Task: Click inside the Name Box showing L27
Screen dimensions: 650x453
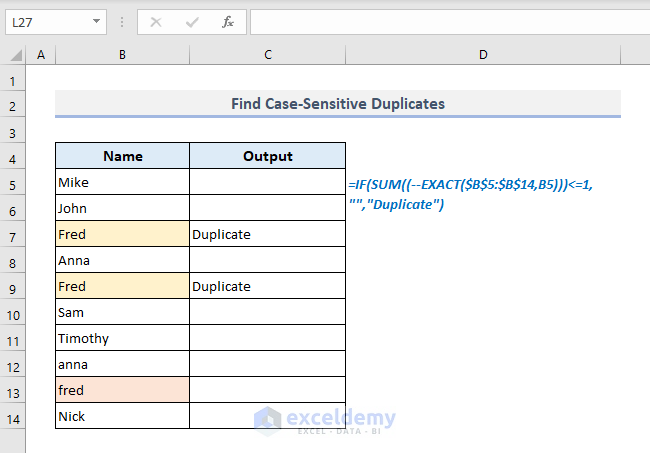Action: pos(45,21)
